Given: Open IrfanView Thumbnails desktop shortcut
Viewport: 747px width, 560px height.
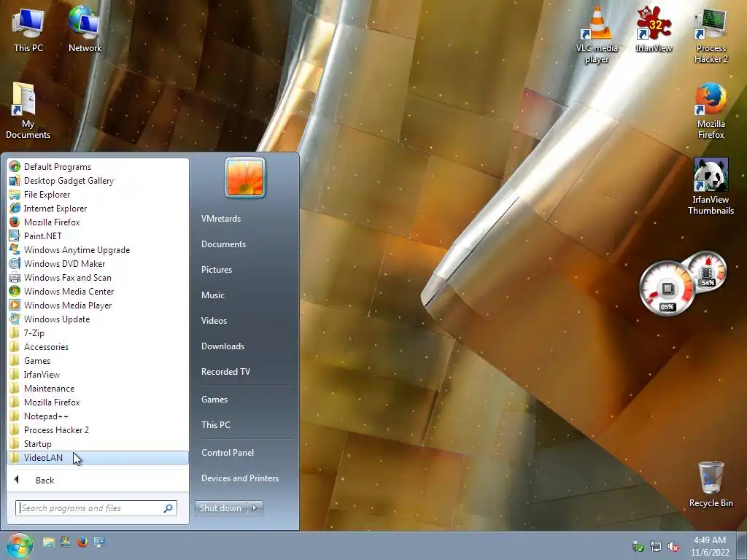Looking at the screenshot, I should pos(711,187).
